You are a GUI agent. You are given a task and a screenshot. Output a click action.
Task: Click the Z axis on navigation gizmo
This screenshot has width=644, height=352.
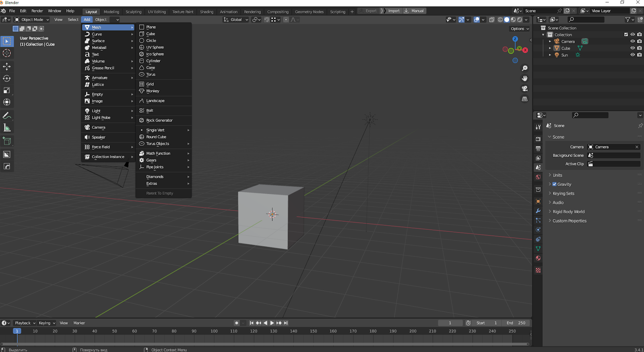[x=515, y=39]
